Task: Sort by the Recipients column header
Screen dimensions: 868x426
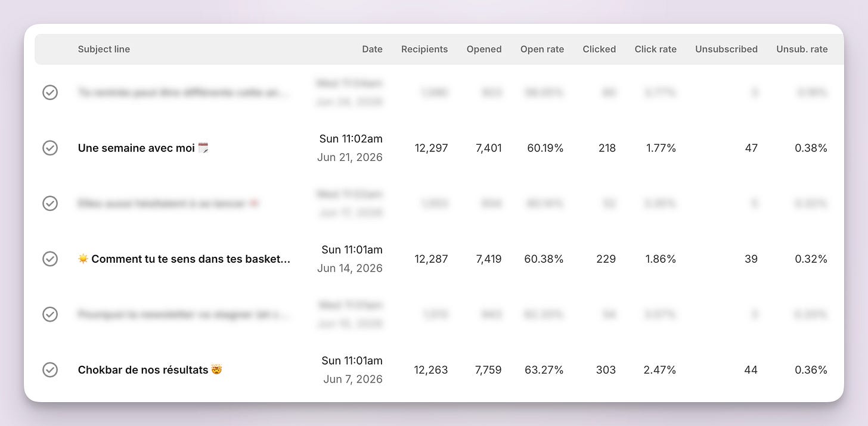Action: [424, 49]
